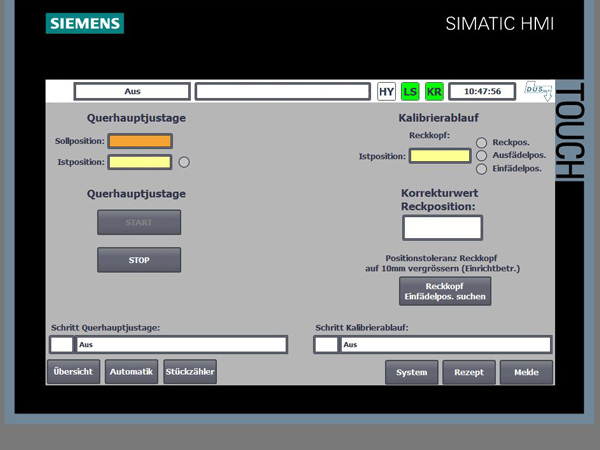Click the indicator circle beside Querhauptjustage Istposition

tap(183, 162)
